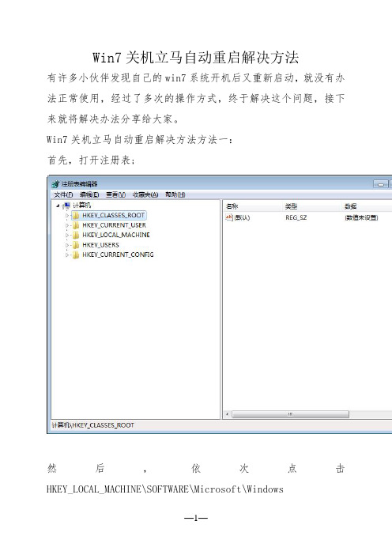Click the horizontal scrollbar thumb in values pane

pos(290,414)
